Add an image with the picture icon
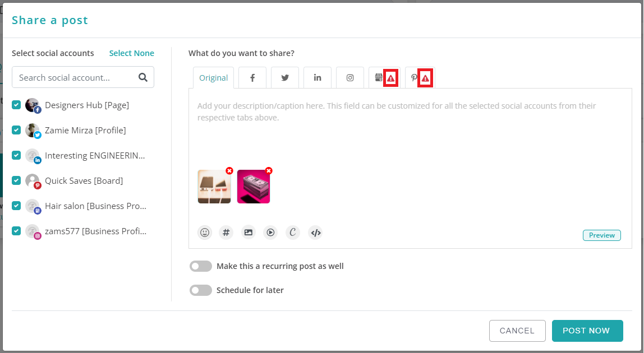This screenshot has height=353, width=644. tap(249, 233)
